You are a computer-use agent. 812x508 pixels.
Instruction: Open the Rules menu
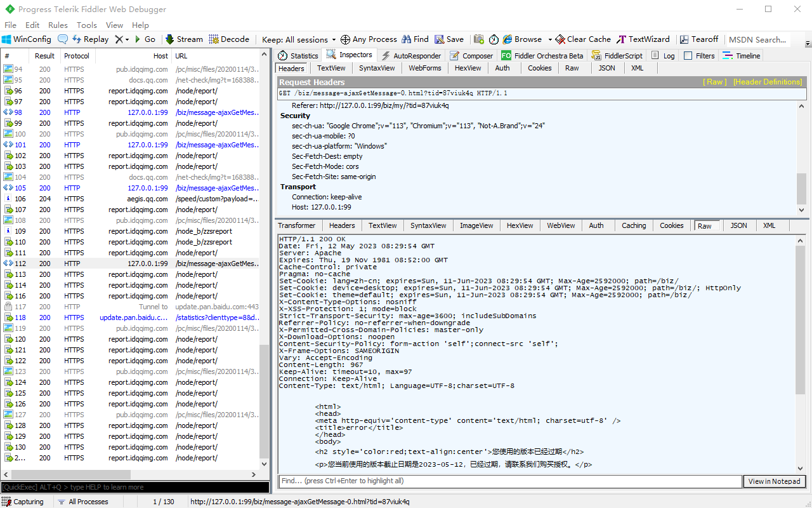tap(58, 25)
